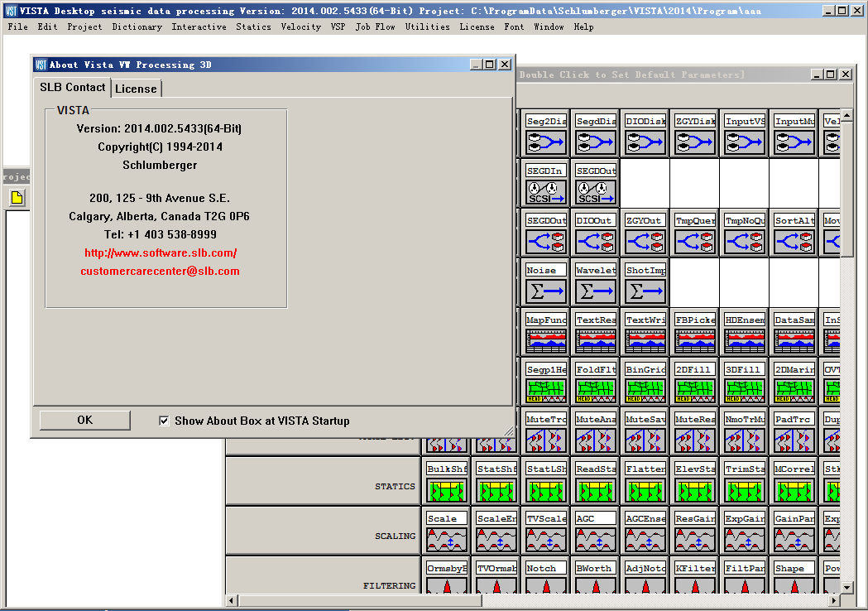
Task: Click the module palette scroll-down arrow
Action: click(x=846, y=587)
